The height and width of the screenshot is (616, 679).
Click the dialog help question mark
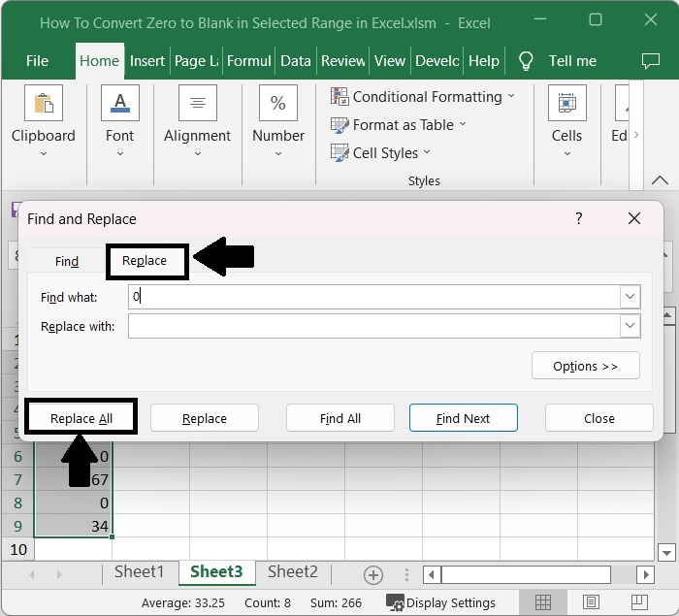[x=579, y=218]
